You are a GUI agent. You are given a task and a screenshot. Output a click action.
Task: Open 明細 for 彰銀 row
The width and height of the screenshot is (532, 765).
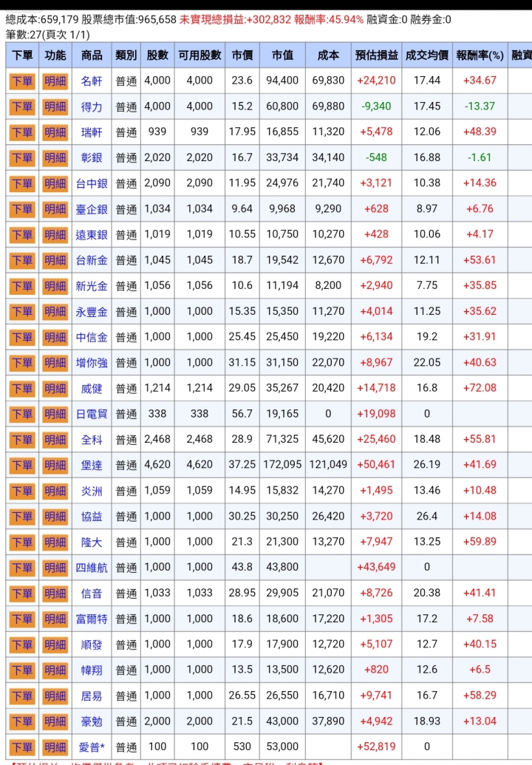55,157
